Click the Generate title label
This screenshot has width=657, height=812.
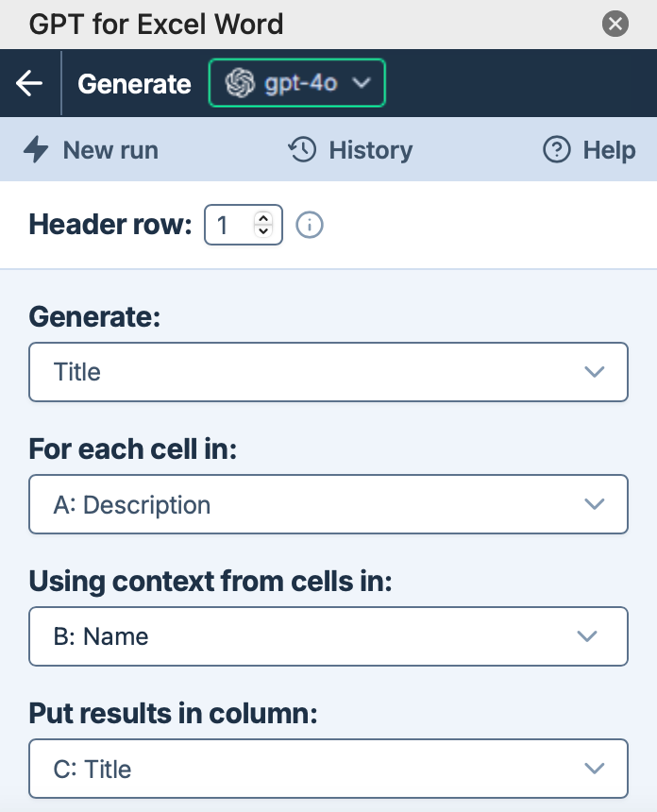(x=134, y=83)
